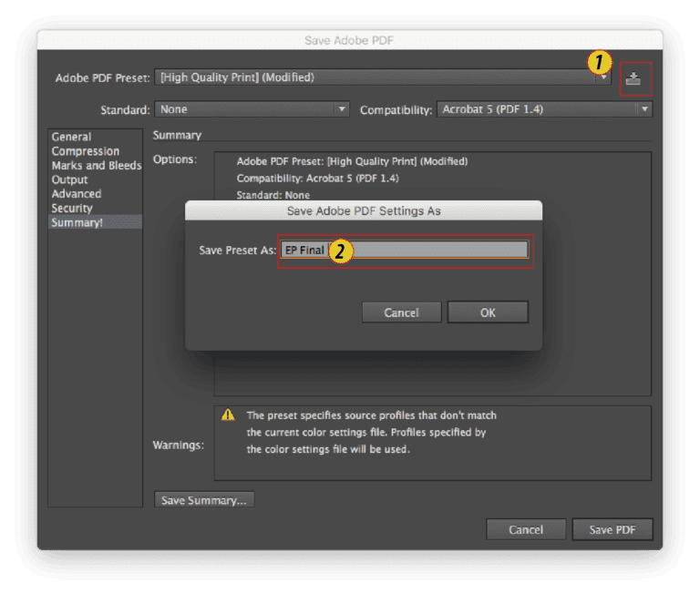Open the Standard dropdown set to None
700x594 pixels.
click(252, 109)
